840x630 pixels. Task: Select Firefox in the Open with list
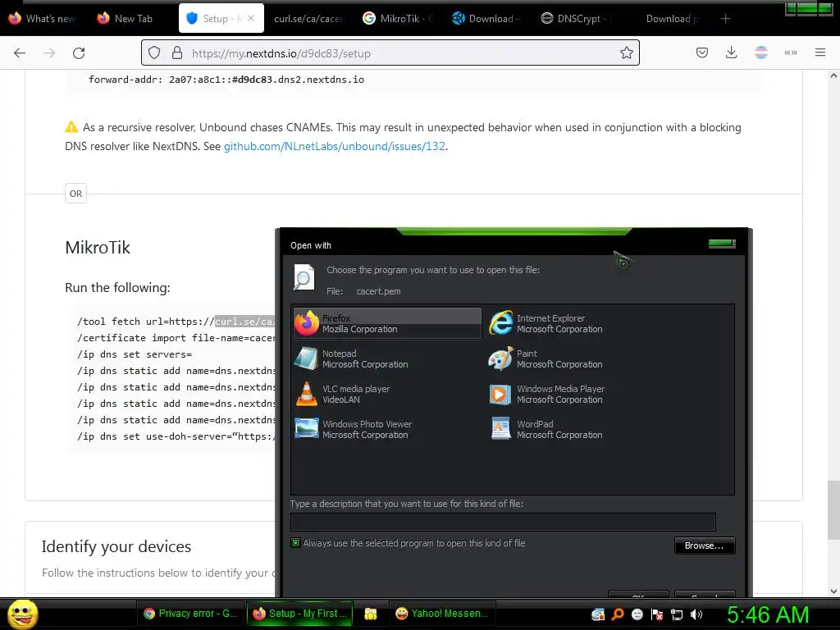[x=387, y=323]
